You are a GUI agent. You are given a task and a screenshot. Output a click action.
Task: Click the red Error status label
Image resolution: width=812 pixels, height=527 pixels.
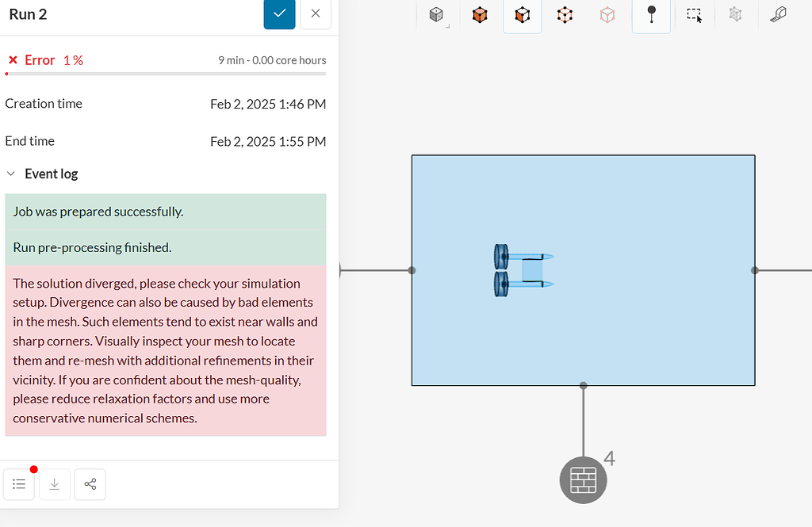click(x=40, y=60)
